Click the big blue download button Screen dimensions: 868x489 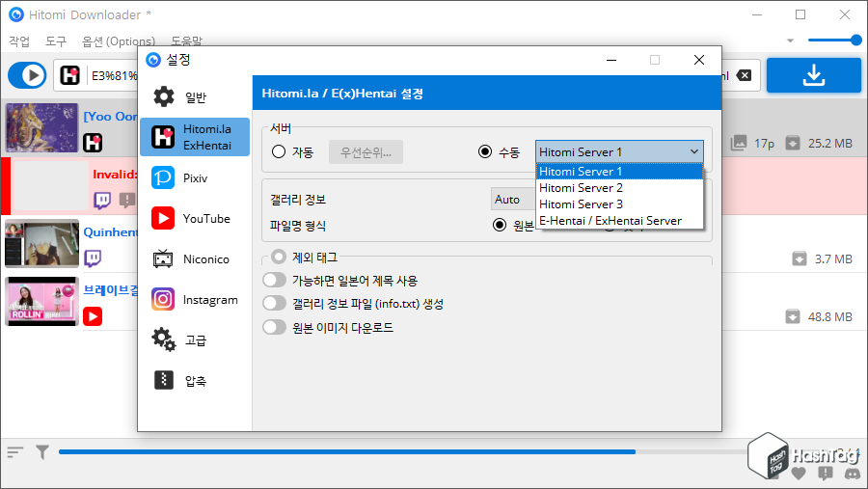pos(814,75)
